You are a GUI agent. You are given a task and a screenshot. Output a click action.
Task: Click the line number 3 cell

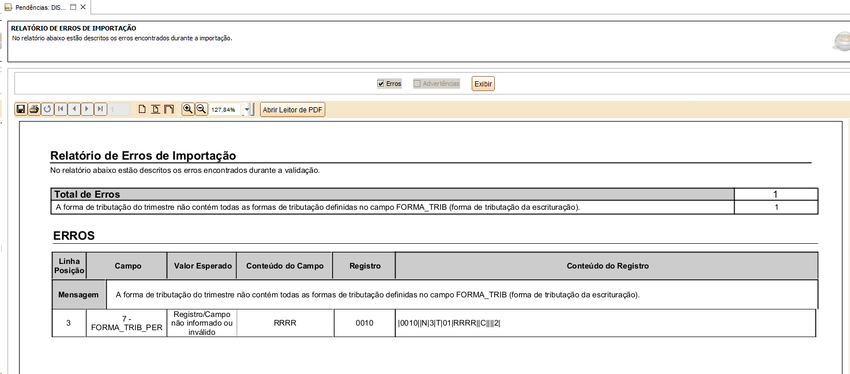(68, 323)
